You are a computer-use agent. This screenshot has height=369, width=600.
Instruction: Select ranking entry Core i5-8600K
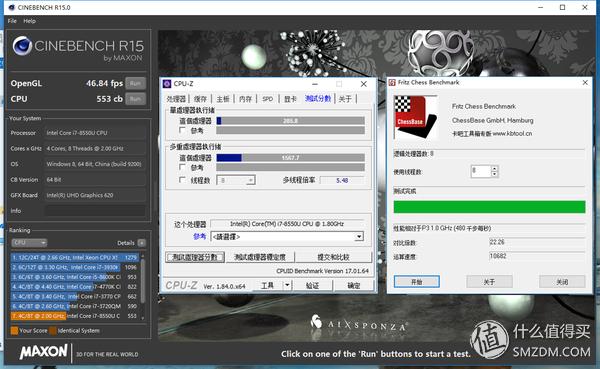pos(75,277)
